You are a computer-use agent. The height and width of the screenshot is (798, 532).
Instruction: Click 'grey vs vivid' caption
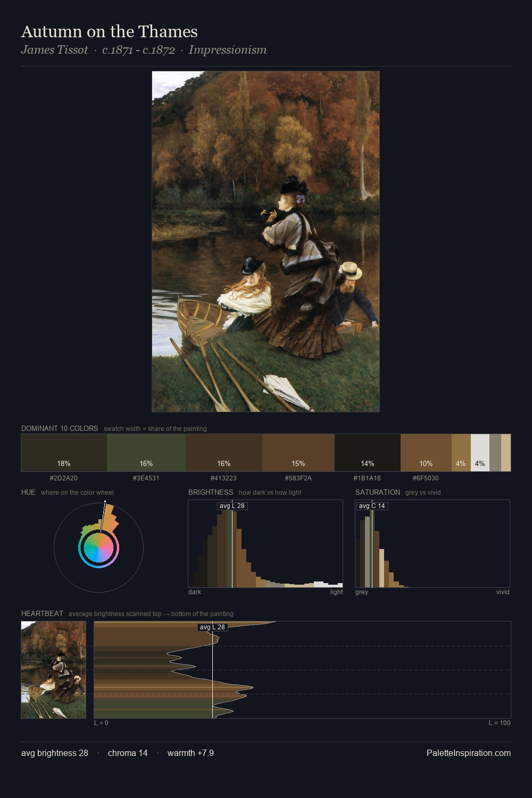click(x=423, y=493)
